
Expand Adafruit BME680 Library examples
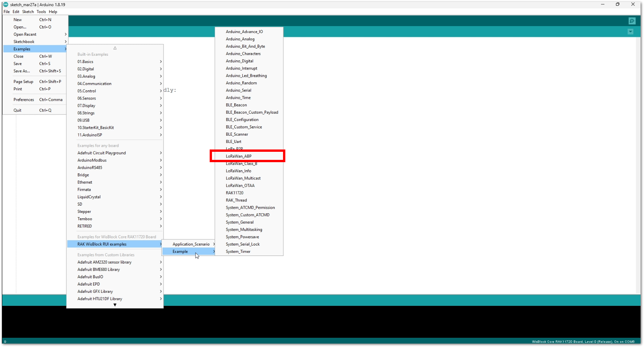(x=115, y=269)
